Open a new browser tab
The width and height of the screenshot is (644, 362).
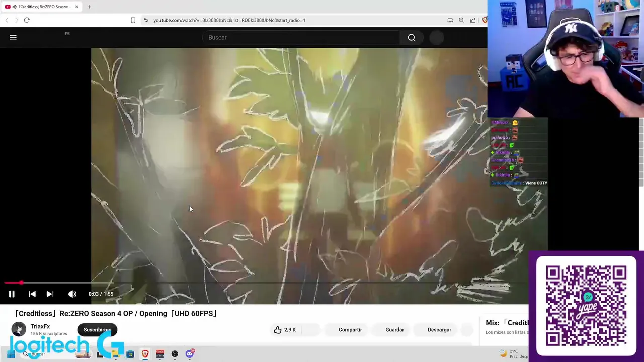(x=89, y=7)
